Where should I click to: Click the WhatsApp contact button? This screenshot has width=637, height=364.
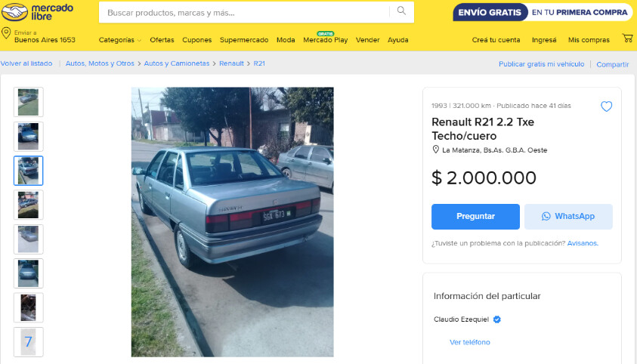point(568,216)
